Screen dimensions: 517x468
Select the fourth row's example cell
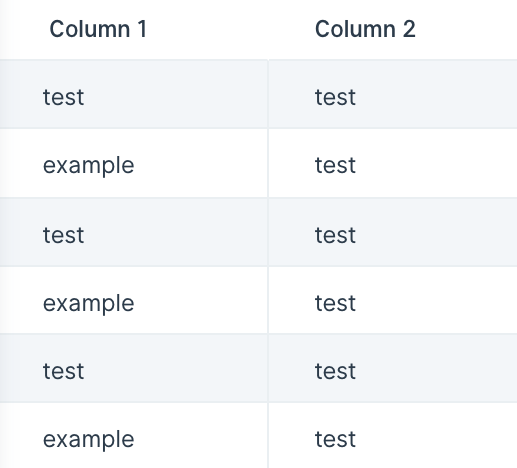point(133,300)
